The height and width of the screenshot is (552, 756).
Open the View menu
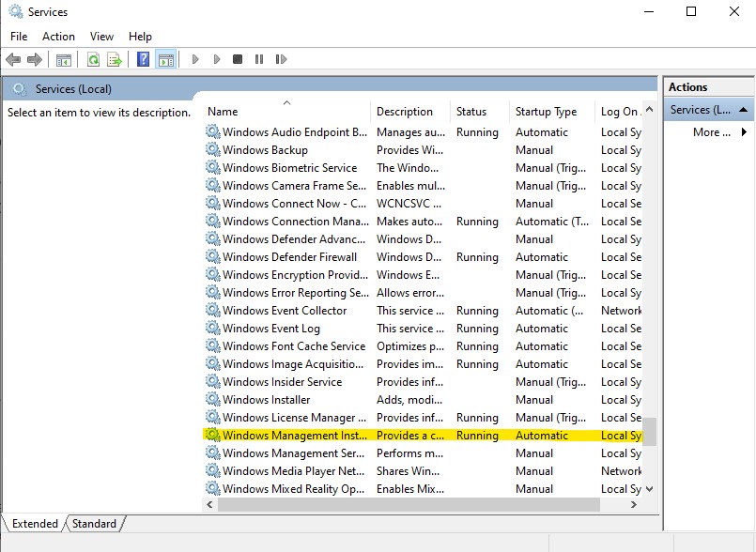[x=101, y=37]
